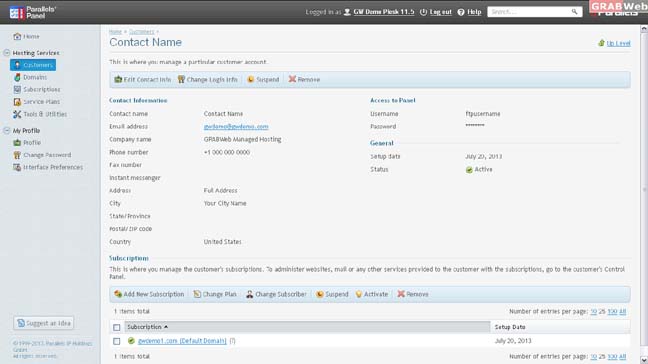Click the ftpusername value

pos(483,114)
